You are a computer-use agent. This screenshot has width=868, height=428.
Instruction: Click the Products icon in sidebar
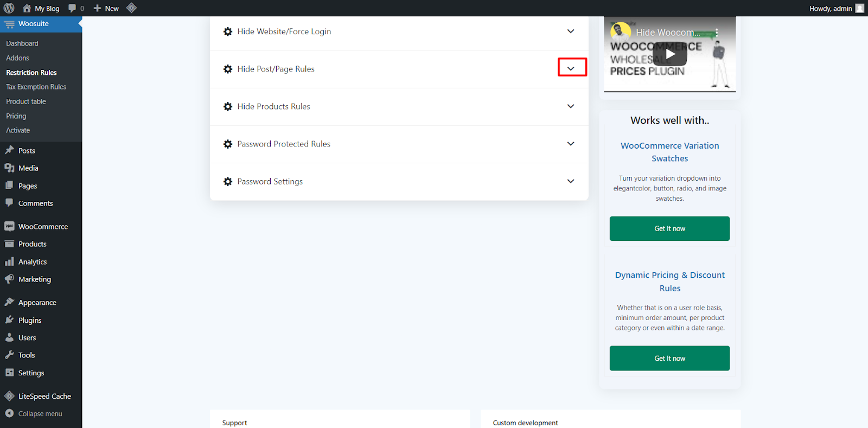click(9, 244)
